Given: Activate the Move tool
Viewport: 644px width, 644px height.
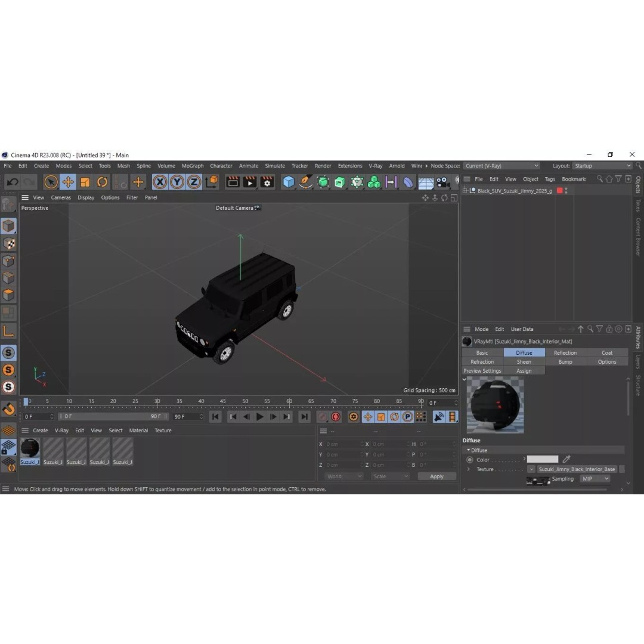Looking at the screenshot, I should tap(68, 182).
